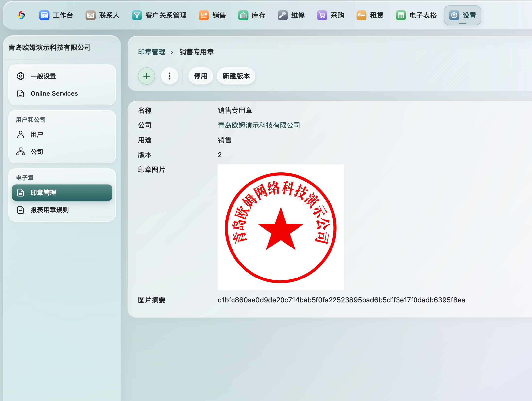Viewport: 532px width, 401px height.
Task: Open the 销售 sales chart icon
Action: (204, 15)
